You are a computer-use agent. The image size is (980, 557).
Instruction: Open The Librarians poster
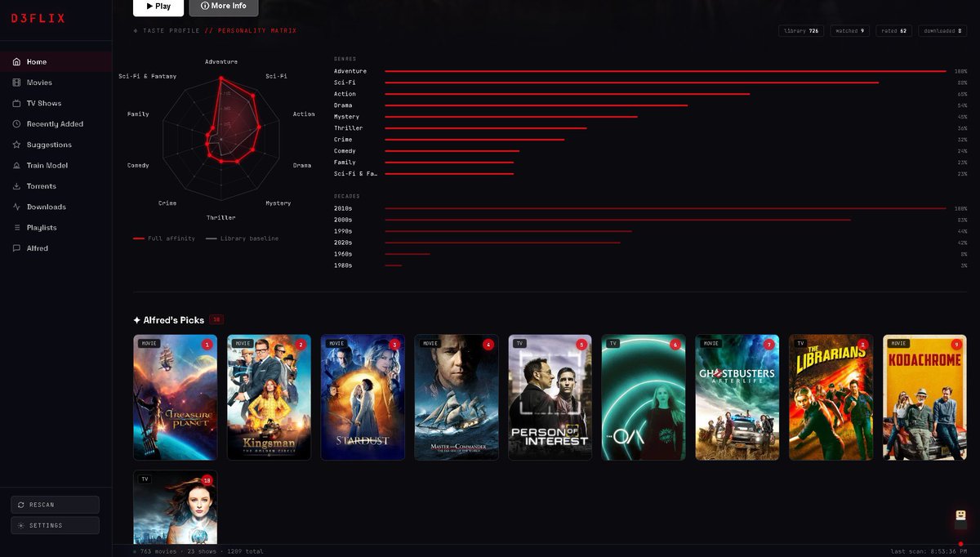[831, 397]
